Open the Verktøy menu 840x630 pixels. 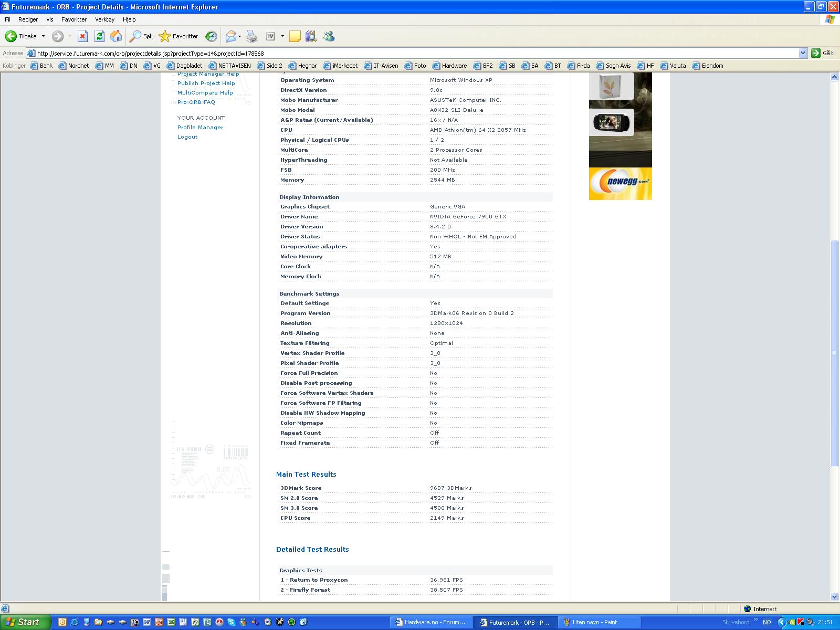click(x=104, y=19)
